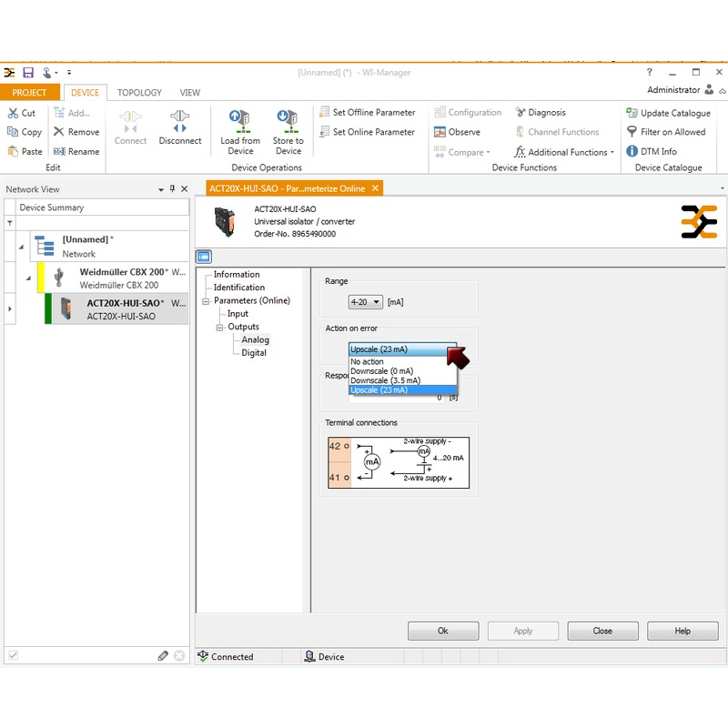728x728 pixels.
Task: Select ACT20X-HUI-SAO device in Network View
Action: click(x=119, y=308)
